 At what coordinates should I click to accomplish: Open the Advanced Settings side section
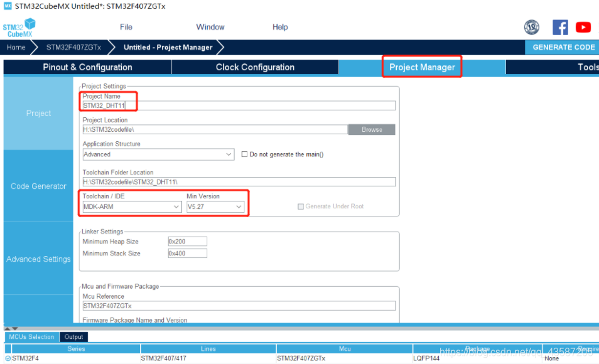(38, 259)
